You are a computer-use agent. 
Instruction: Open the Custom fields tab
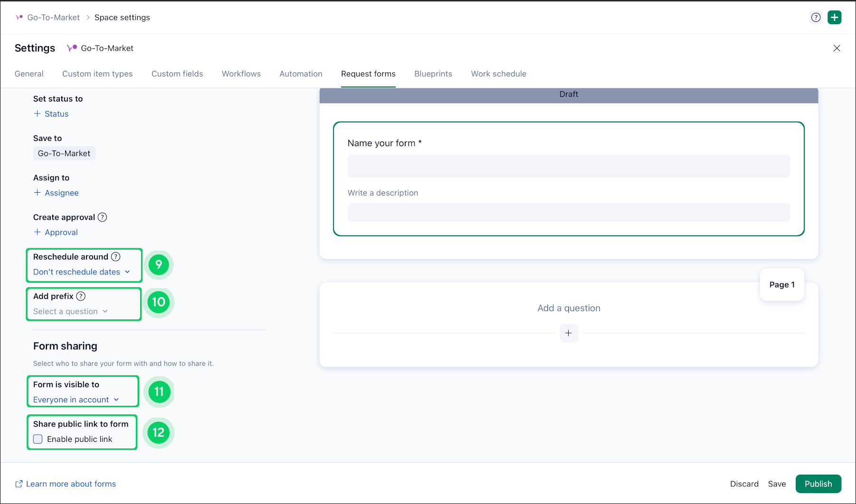177,74
